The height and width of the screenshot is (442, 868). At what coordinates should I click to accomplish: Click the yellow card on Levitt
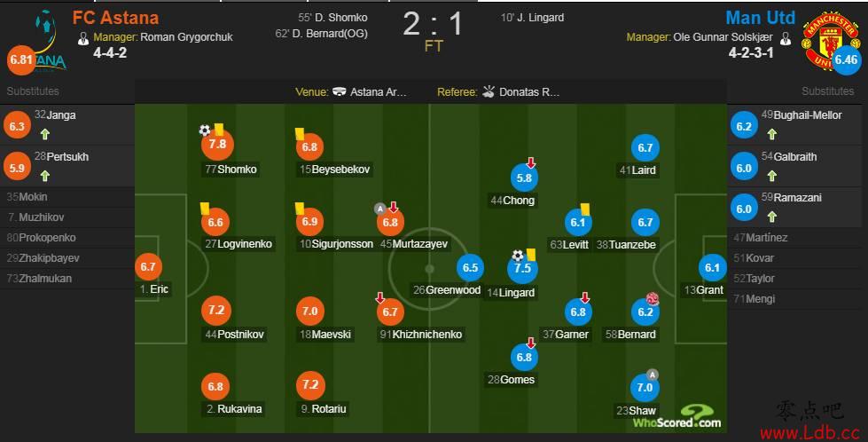[585, 209]
